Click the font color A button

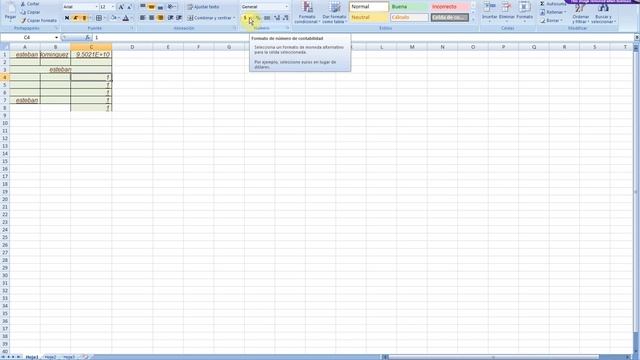click(x=126, y=18)
